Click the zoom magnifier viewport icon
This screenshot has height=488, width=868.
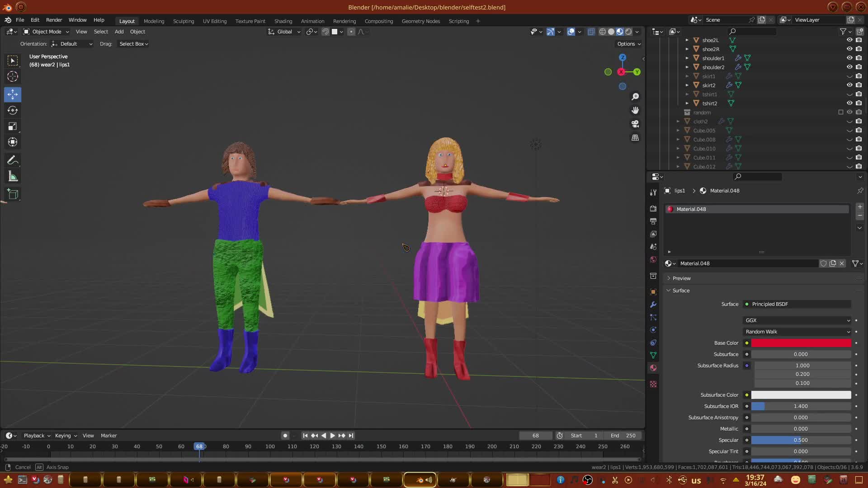point(635,97)
